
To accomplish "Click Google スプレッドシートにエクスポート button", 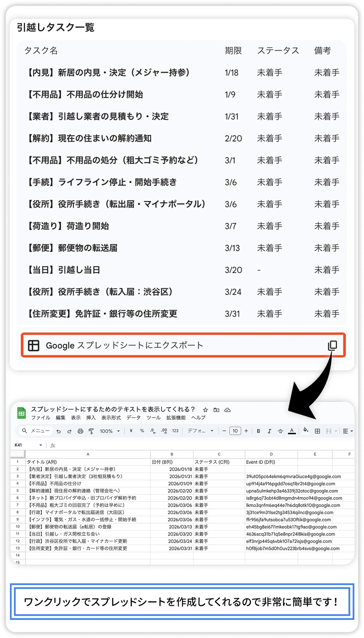I will click(x=183, y=345).
